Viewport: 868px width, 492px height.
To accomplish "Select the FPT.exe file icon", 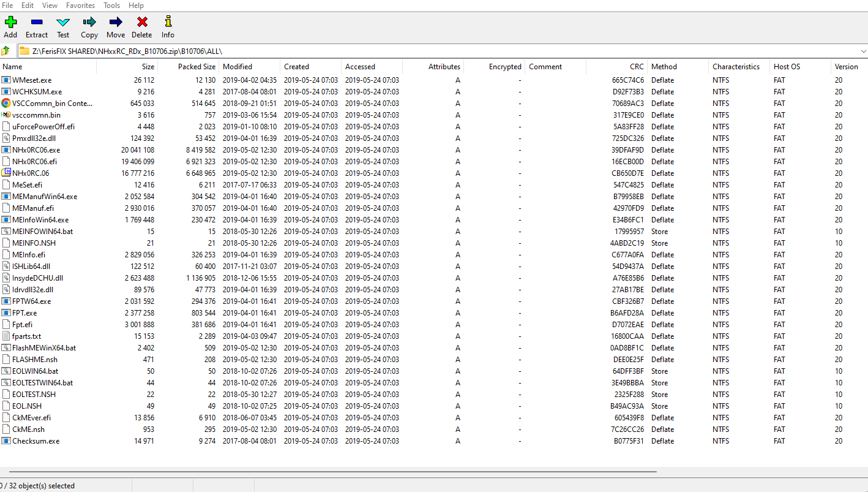I will click(6, 313).
